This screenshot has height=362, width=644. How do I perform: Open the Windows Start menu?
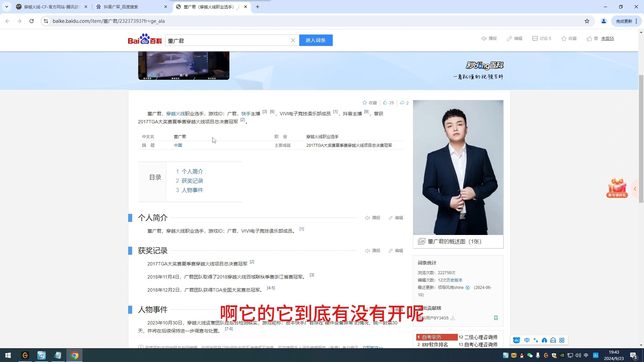(8, 355)
